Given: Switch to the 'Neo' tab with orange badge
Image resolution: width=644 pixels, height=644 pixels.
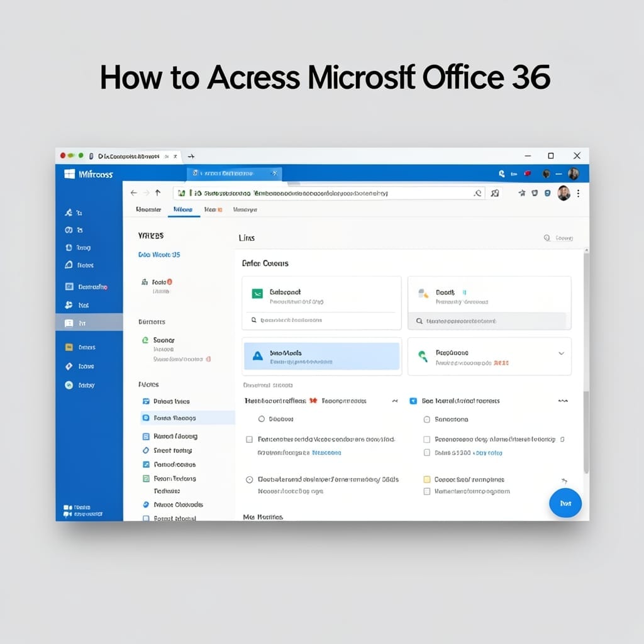Looking at the screenshot, I should [213, 209].
